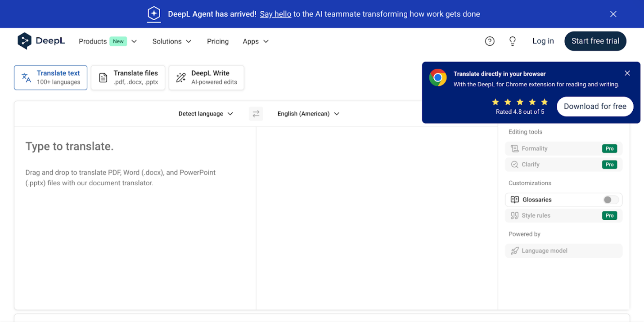This screenshot has height=322, width=644.
Task: Click the DeepL Agent banner icon
Action: coord(154,14)
